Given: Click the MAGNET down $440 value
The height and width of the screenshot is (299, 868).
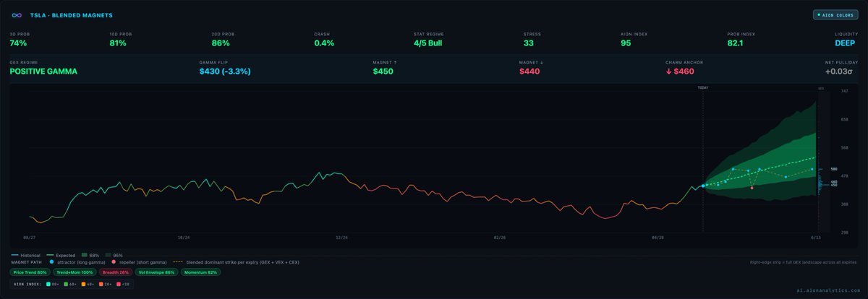Looking at the screenshot, I should 529,71.
